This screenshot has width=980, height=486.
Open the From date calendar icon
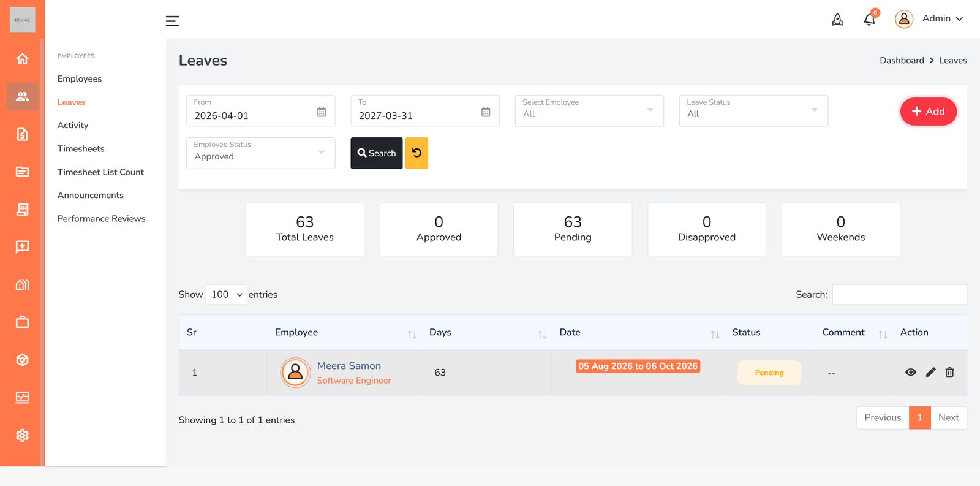point(322,112)
